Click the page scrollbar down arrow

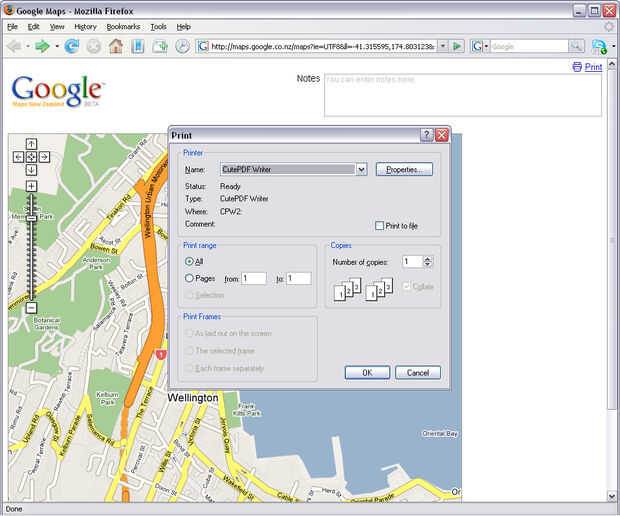612,496
